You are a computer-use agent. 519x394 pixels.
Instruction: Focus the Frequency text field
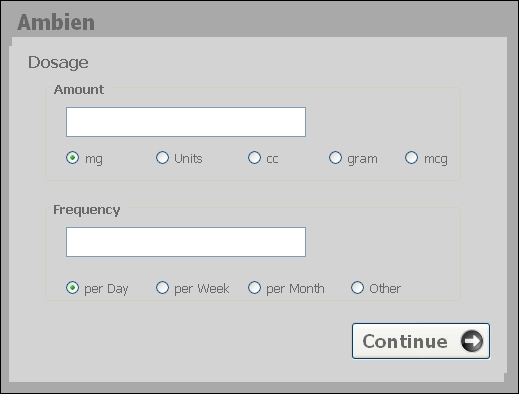[x=186, y=242]
